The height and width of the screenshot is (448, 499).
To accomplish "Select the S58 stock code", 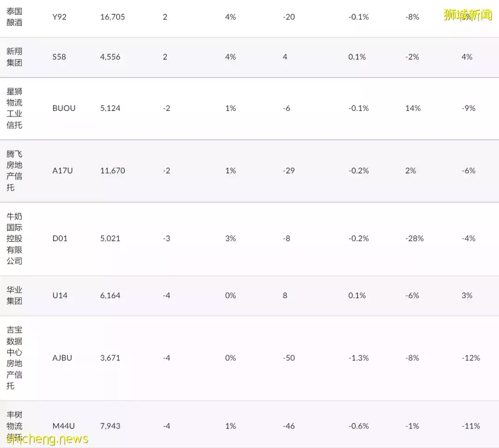I will [59, 57].
